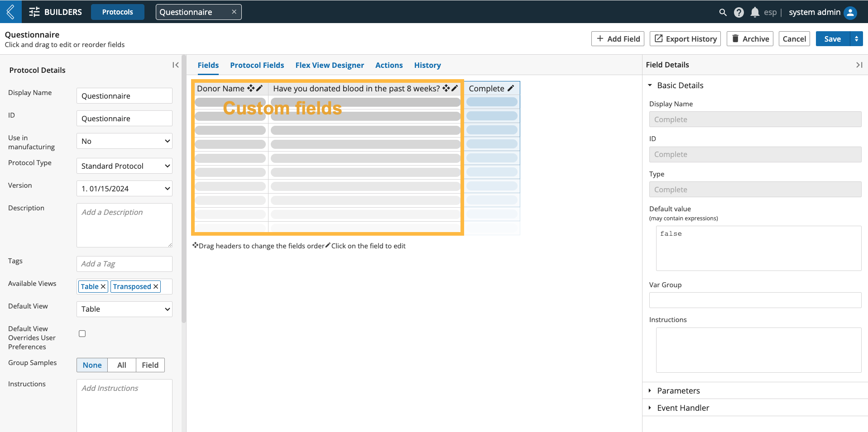Collapse the Basic Details section

point(650,85)
